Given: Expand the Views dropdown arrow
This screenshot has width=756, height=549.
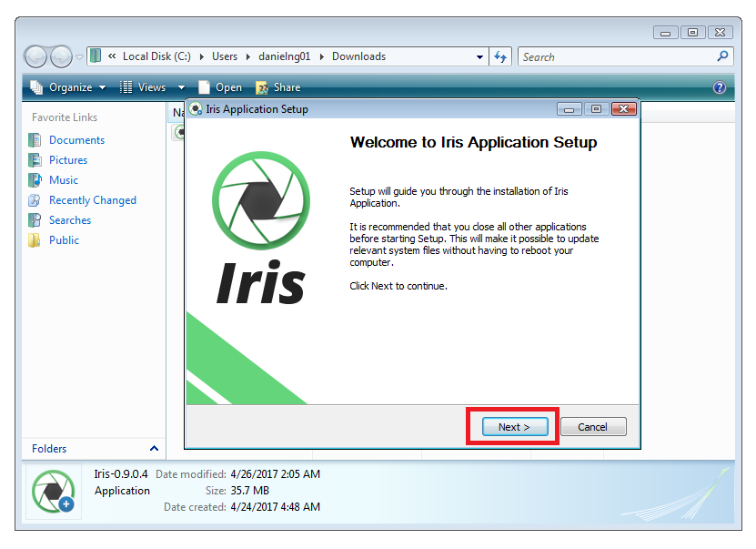Looking at the screenshot, I should coord(181,87).
